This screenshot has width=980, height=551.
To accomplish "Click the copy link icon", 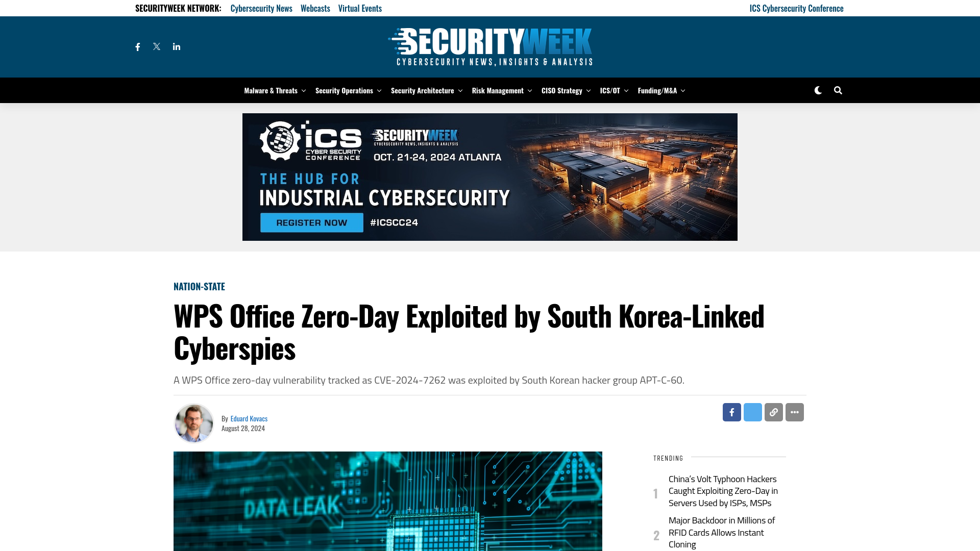I will point(773,412).
